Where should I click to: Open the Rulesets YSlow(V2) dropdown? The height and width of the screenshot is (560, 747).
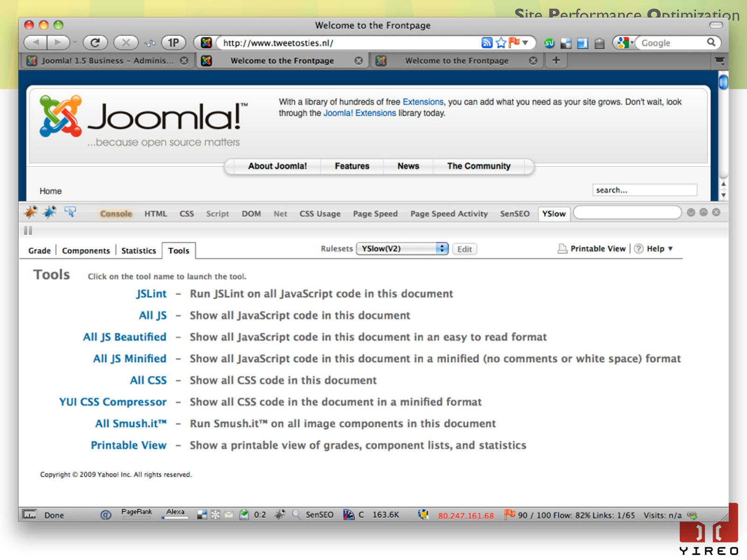(402, 249)
